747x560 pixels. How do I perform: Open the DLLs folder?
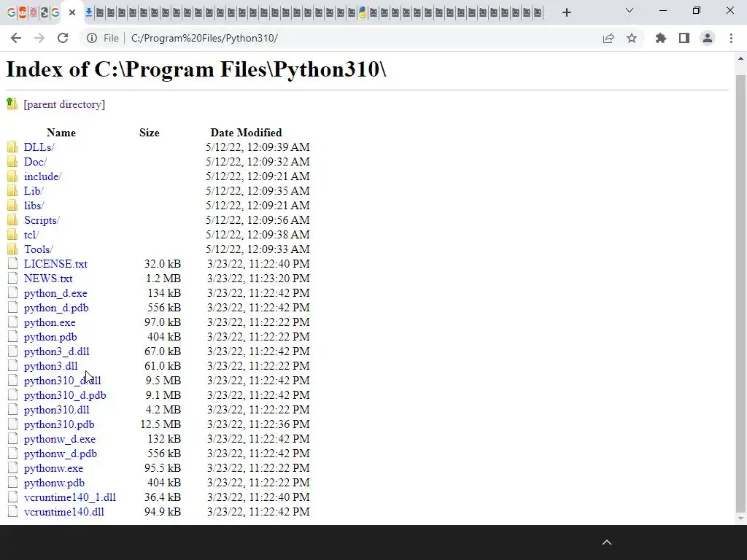(x=39, y=147)
